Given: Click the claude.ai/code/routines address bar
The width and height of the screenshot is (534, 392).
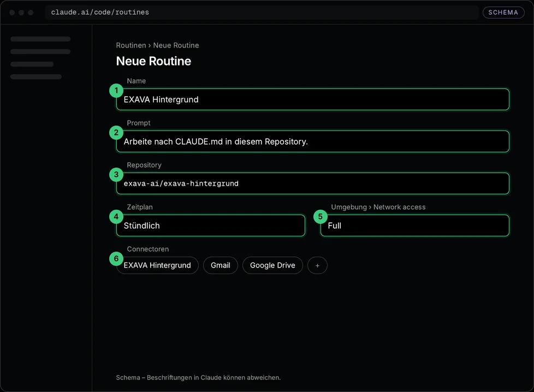Looking at the screenshot, I should [262, 12].
